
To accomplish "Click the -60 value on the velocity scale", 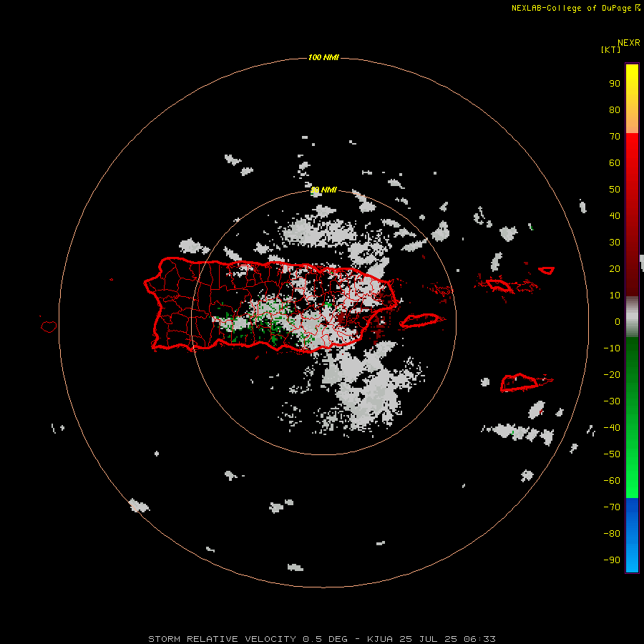I will [612, 481].
